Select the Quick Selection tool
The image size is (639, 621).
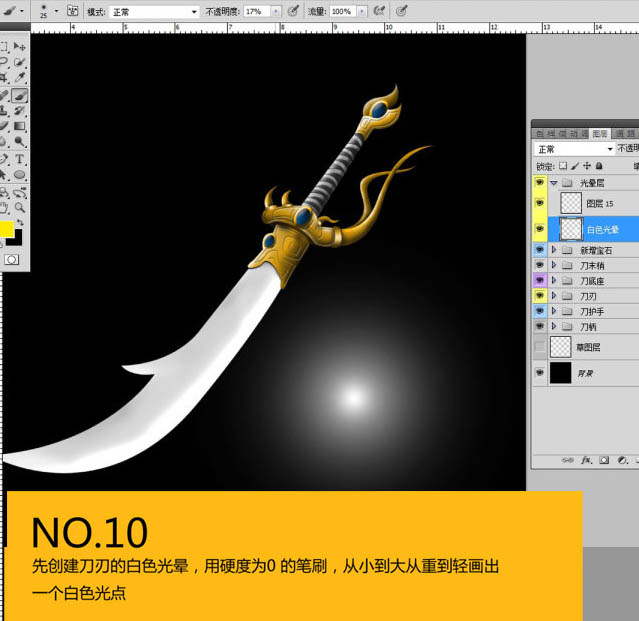[x=19, y=62]
